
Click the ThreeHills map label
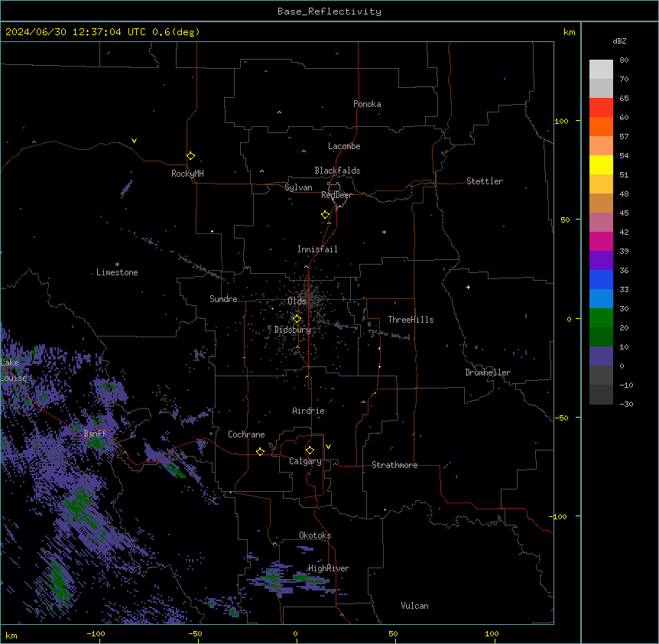(x=411, y=320)
